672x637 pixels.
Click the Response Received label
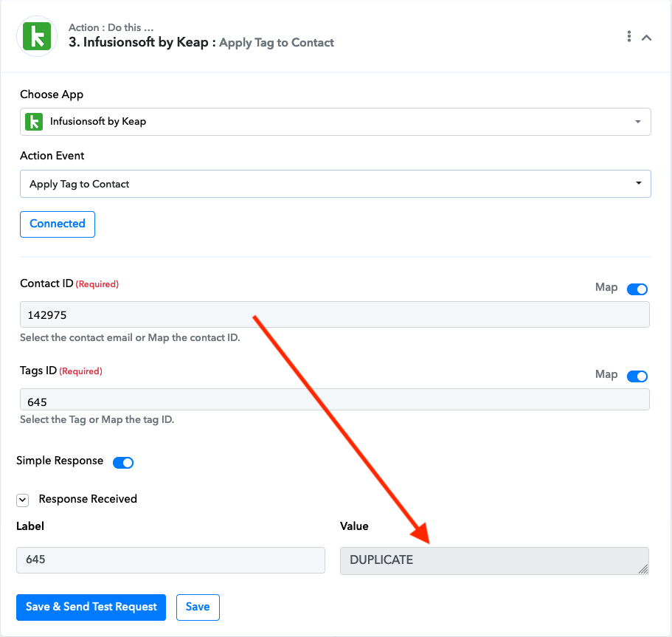88,499
